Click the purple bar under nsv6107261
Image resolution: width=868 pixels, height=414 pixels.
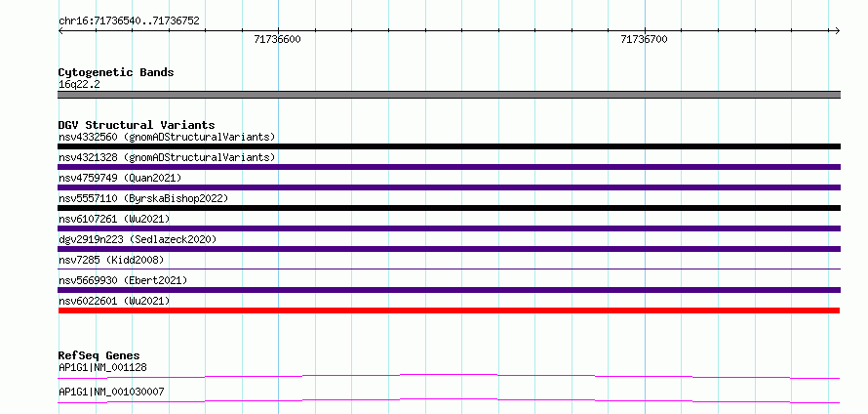tap(449, 228)
